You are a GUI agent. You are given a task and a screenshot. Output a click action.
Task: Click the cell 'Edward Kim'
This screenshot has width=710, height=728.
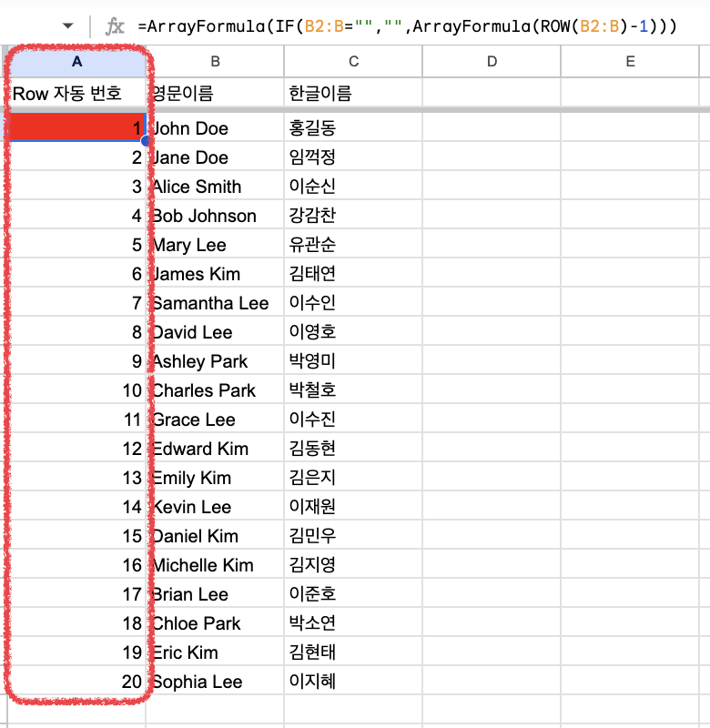point(215,449)
